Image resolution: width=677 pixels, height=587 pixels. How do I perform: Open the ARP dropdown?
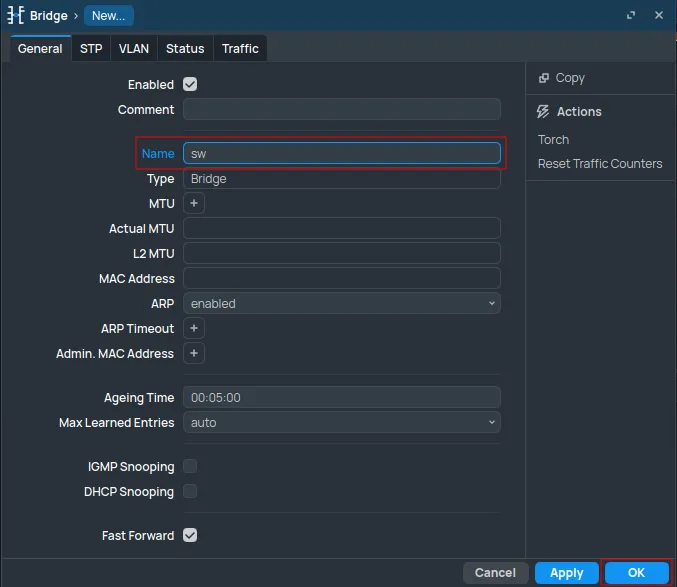341,304
